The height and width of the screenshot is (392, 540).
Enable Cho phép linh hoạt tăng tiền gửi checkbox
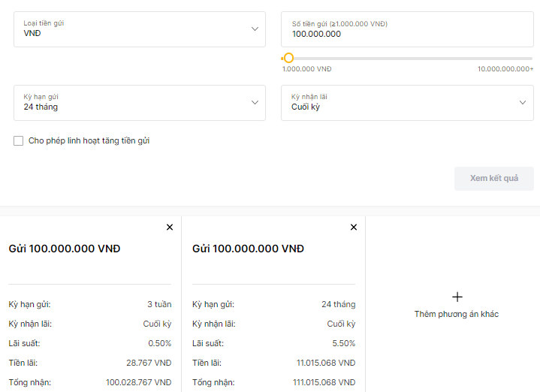pos(19,141)
